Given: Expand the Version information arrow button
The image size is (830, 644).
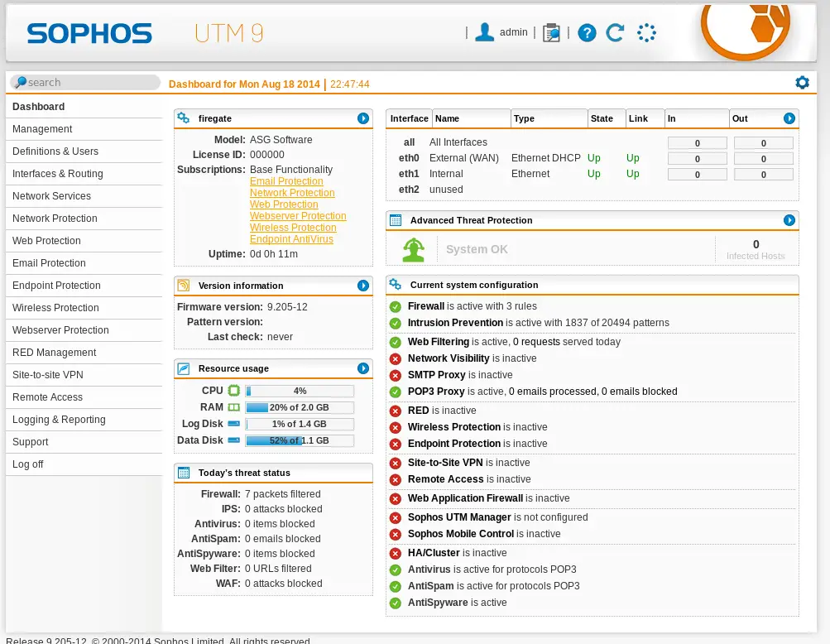Looking at the screenshot, I should click(x=363, y=286).
